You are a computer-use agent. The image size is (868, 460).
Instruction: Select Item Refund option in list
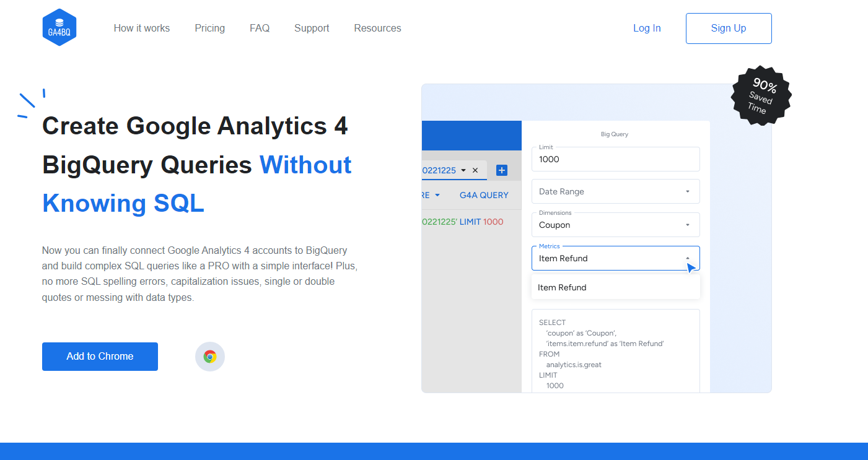616,287
